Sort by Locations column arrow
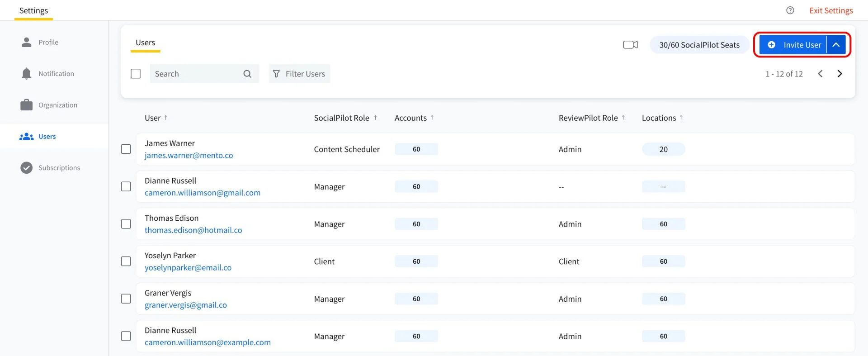The width and height of the screenshot is (868, 356). coord(681,118)
